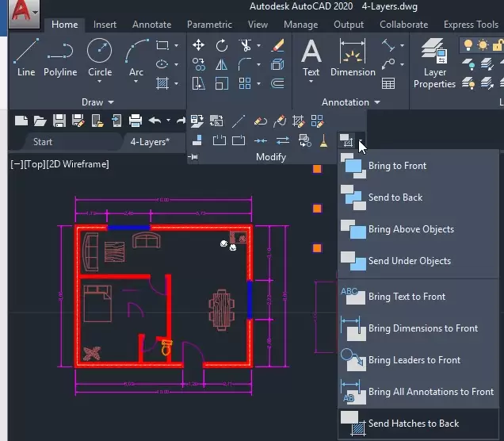This screenshot has height=441, width=504.
Task: Choose the Circle drawing tool
Action: click(100, 57)
